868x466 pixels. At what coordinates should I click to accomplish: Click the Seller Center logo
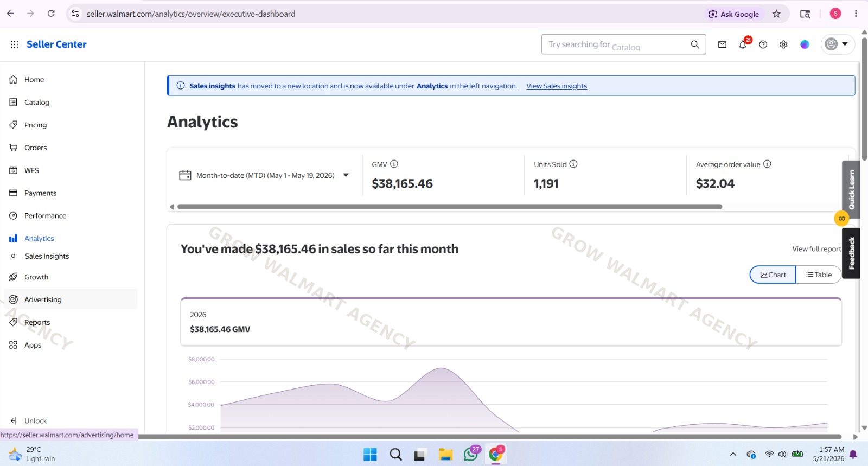[x=56, y=44]
